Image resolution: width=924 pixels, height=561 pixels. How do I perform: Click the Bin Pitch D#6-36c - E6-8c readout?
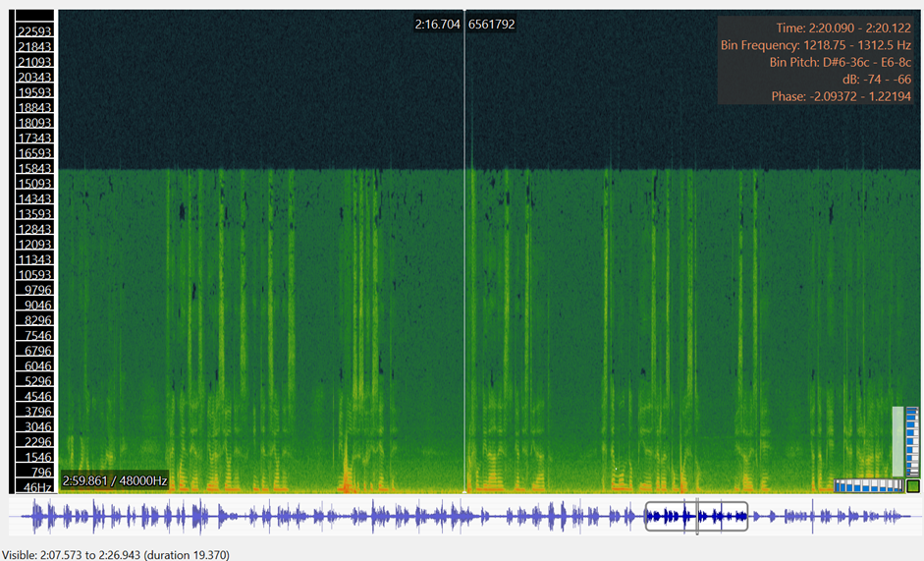(841, 62)
